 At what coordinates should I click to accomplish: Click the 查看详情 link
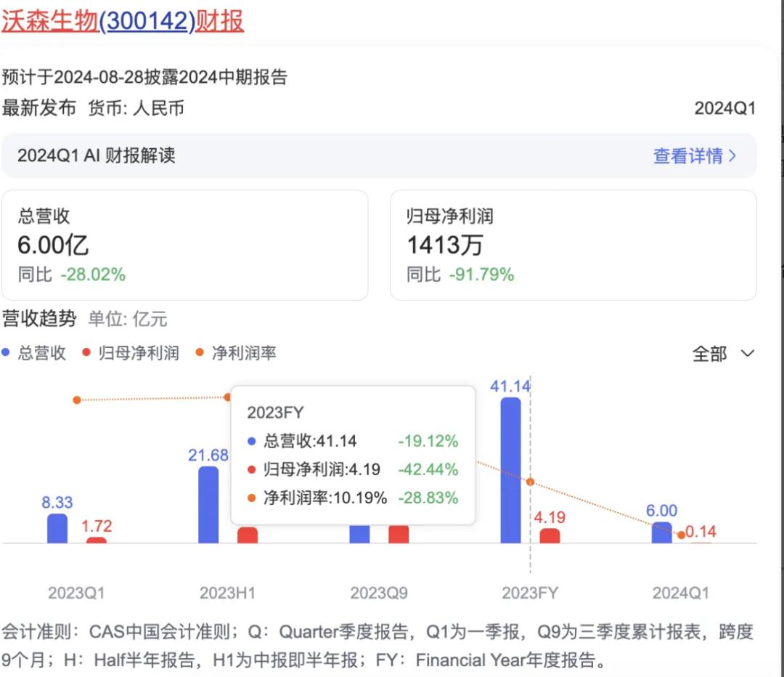[690, 155]
